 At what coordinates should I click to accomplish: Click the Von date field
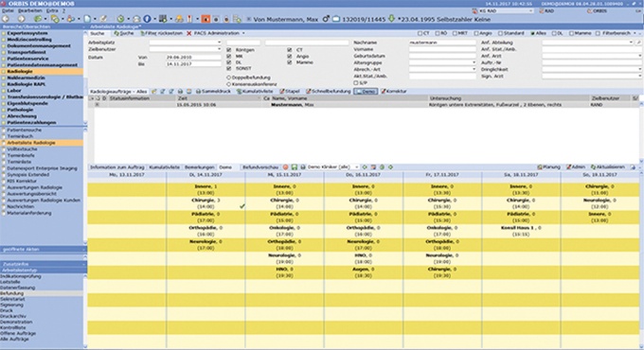[193, 58]
